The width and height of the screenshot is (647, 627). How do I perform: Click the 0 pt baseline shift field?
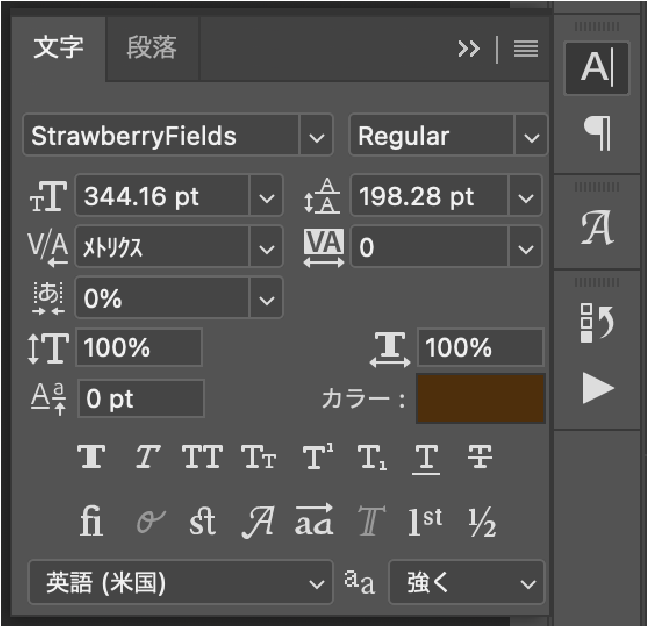point(141,398)
